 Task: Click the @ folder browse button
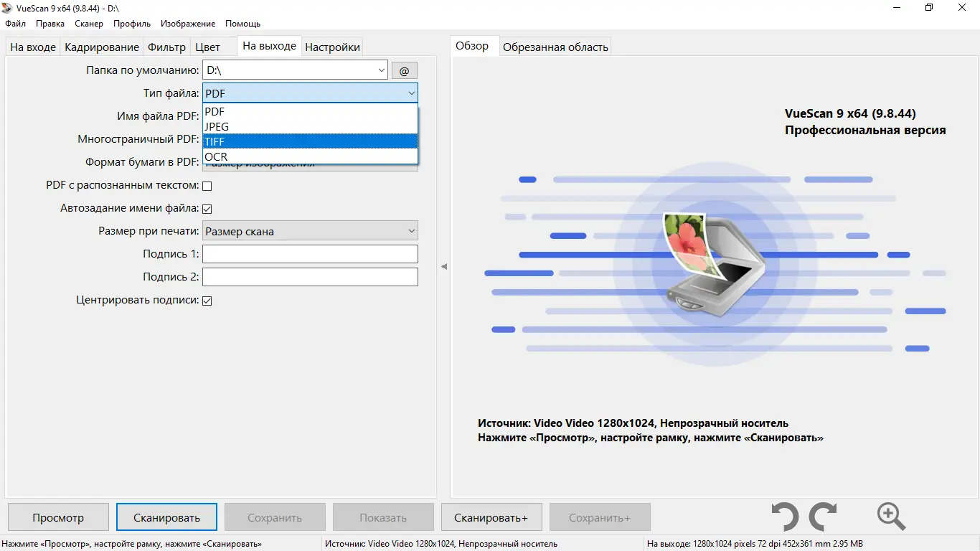pos(404,70)
